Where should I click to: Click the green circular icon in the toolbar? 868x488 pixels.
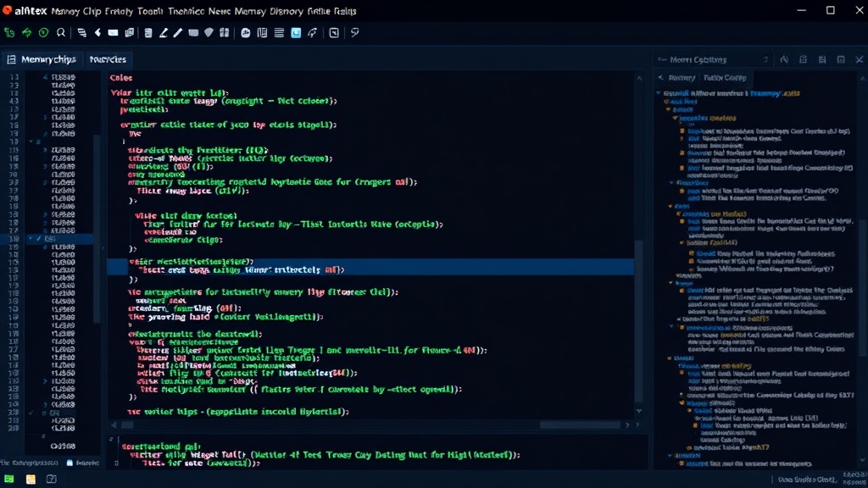tap(44, 33)
